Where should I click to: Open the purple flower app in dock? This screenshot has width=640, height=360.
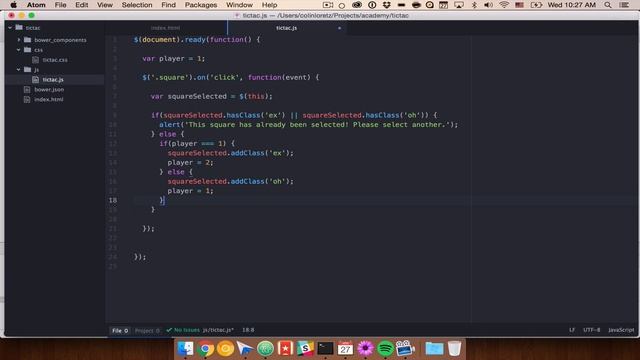(x=365, y=349)
